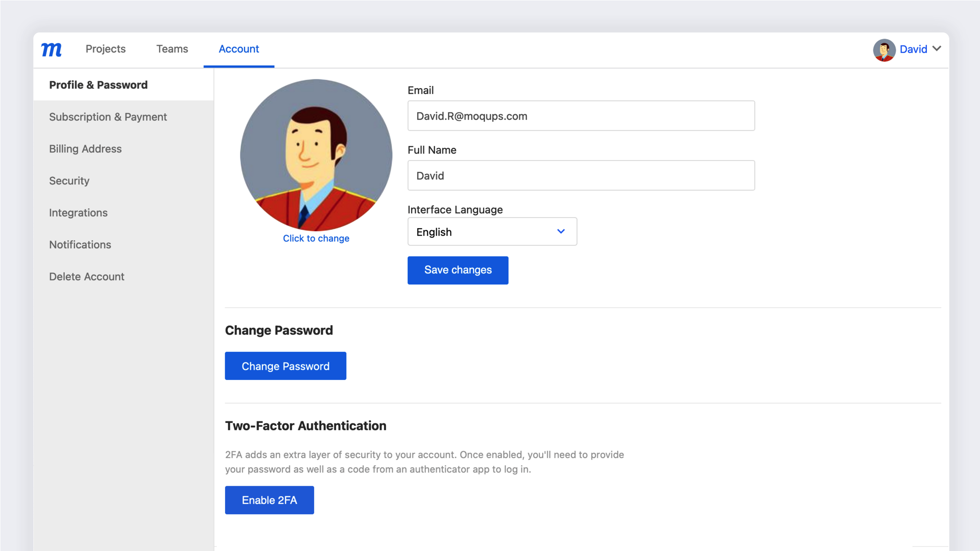Open the Integrations section

tap(78, 213)
